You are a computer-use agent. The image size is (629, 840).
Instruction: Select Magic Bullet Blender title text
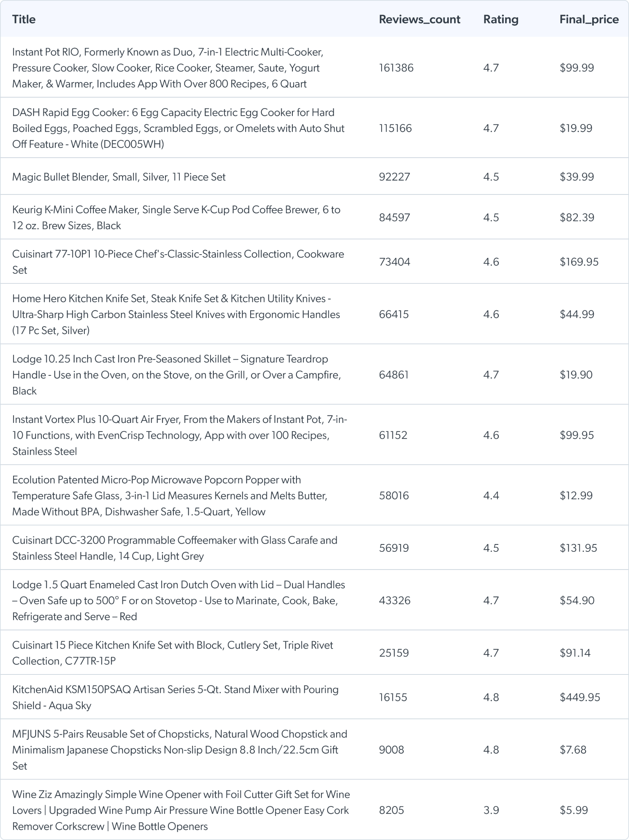coord(119,177)
